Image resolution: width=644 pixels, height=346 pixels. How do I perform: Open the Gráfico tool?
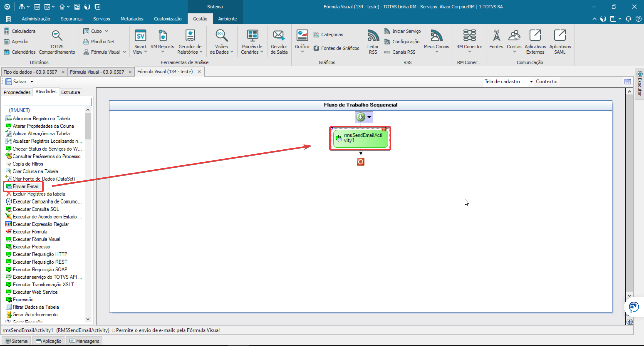[x=302, y=42]
